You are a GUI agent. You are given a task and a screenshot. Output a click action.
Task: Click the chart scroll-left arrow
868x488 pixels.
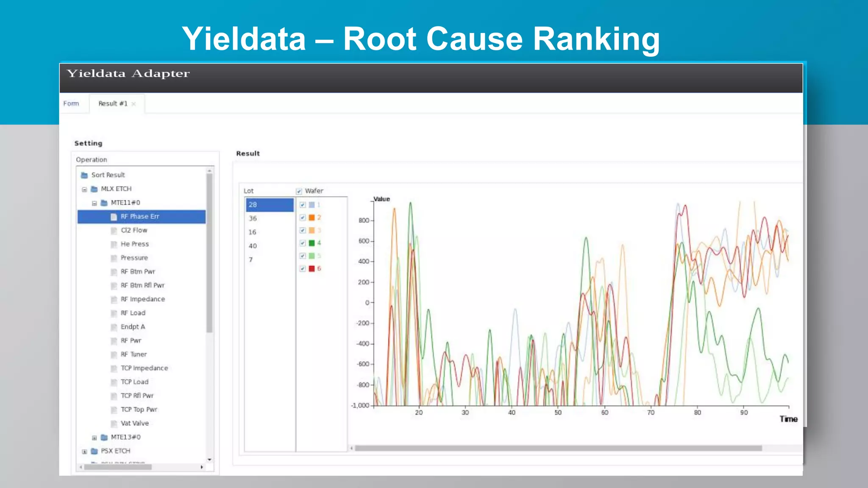point(351,448)
